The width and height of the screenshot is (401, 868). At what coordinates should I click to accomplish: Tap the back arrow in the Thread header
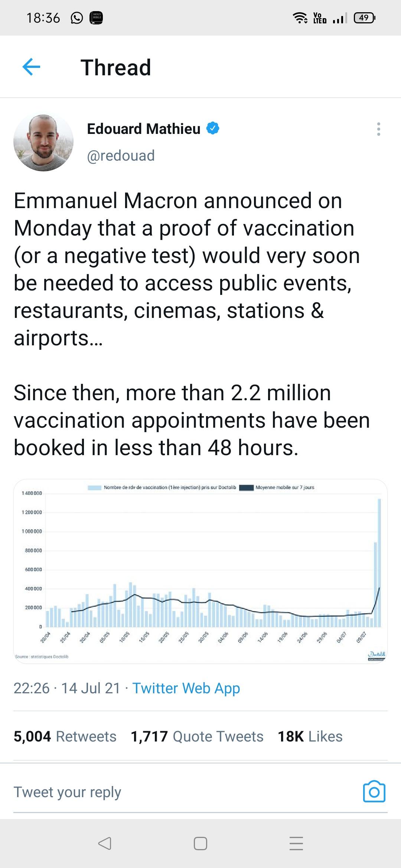(x=31, y=67)
